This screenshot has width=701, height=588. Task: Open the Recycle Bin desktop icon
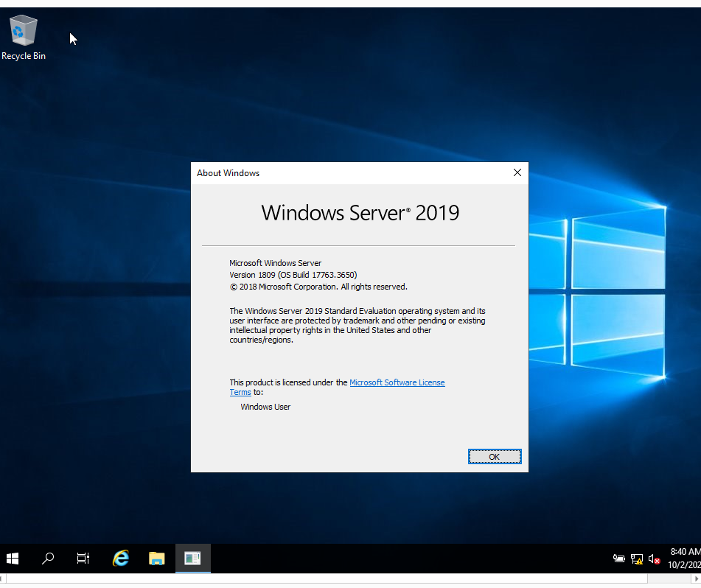24,38
